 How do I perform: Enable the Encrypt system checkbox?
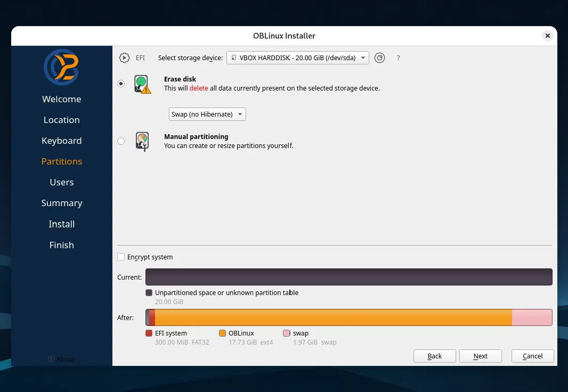[x=121, y=257]
